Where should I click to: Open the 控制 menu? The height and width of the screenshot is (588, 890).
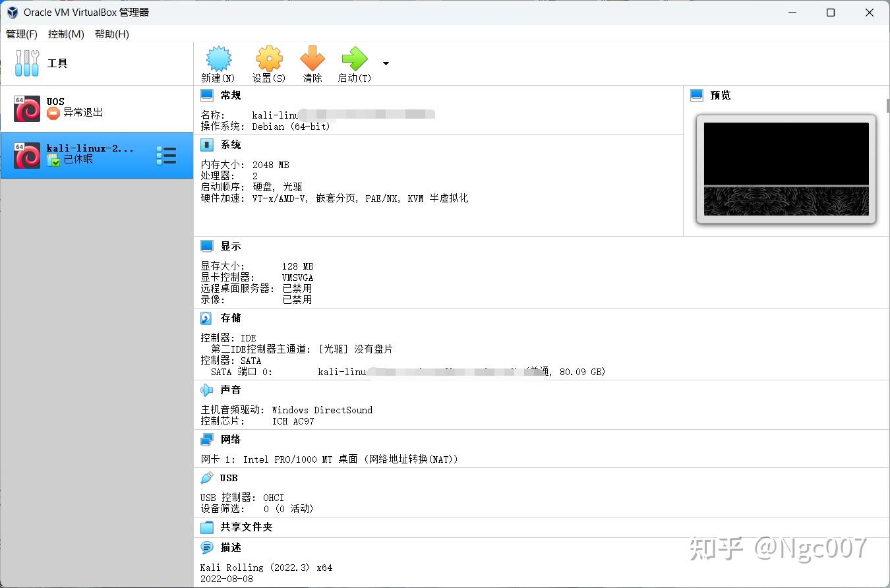tap(65, 34)
